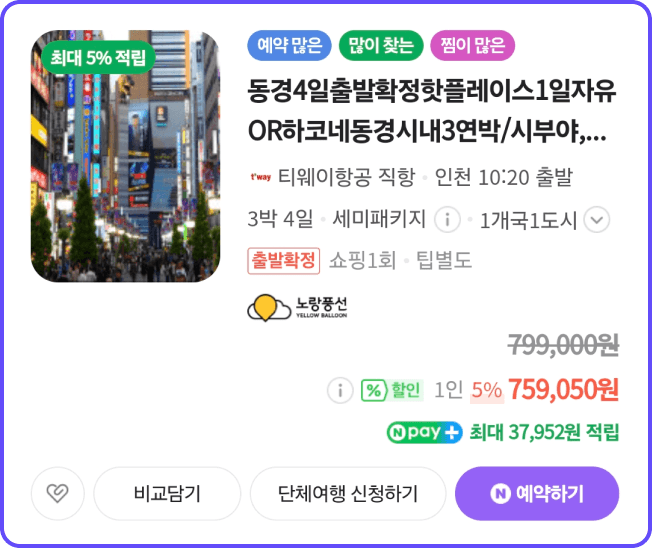
Task: Click the info icon beside 할인 badge
Action: (340, 390)
